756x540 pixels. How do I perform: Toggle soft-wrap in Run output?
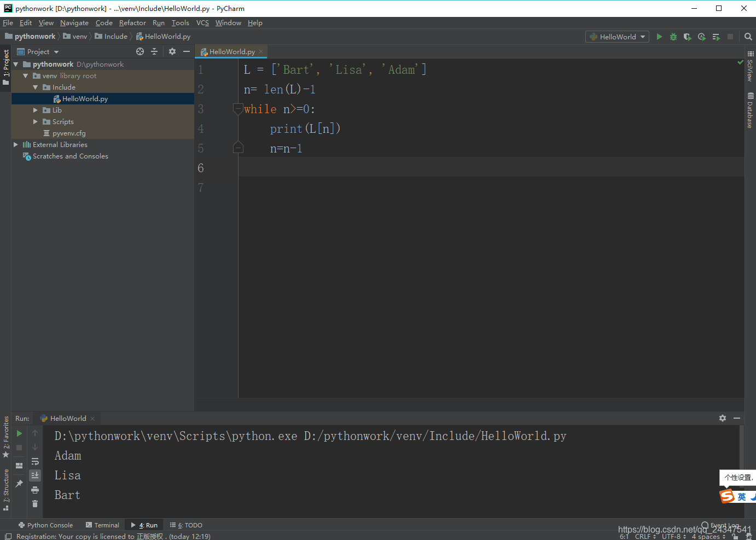tap(35, 461)
